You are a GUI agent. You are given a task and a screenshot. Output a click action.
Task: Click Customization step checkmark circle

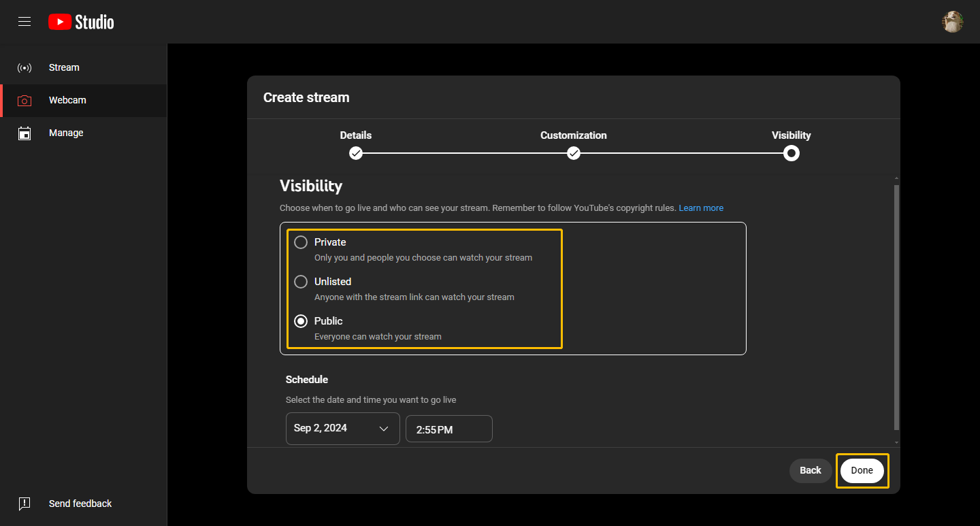click(574, 154)
